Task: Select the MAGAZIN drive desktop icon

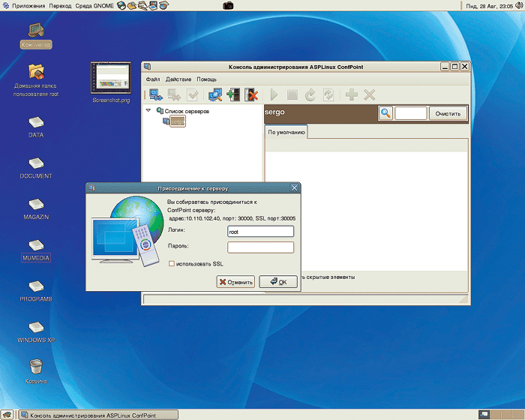Action: click(36, 209)
